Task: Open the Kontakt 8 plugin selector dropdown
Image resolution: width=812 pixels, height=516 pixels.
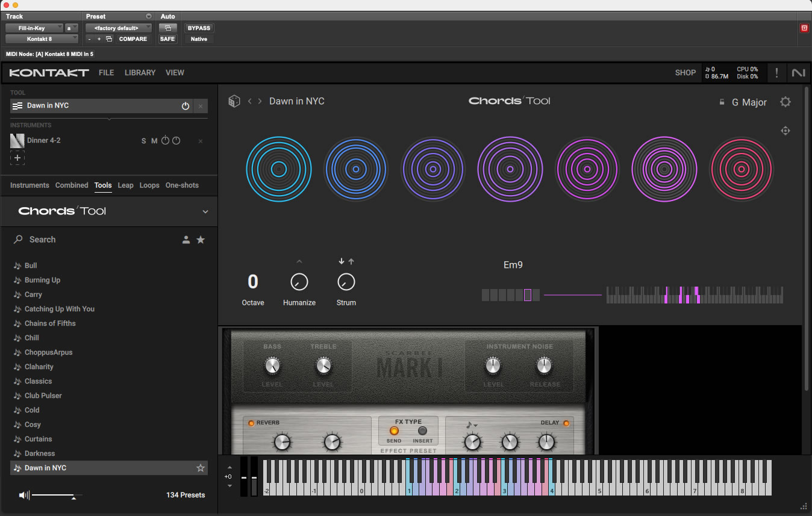Action: (x=42, y=39)
